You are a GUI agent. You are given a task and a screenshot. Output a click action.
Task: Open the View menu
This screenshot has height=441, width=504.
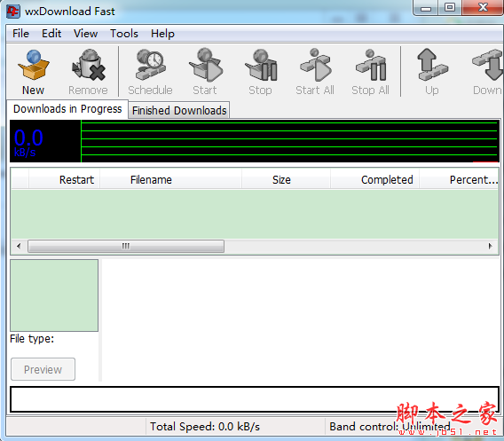click(x=85, y=34)
